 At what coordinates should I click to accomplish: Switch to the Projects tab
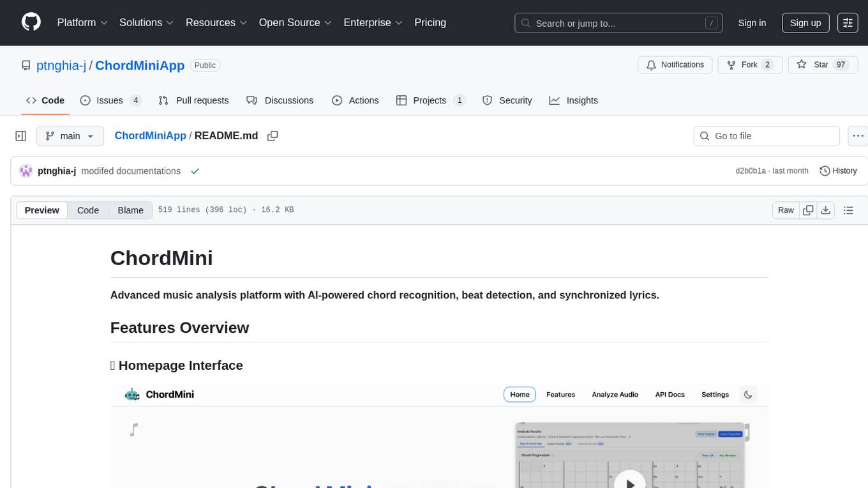pos(431,100)
